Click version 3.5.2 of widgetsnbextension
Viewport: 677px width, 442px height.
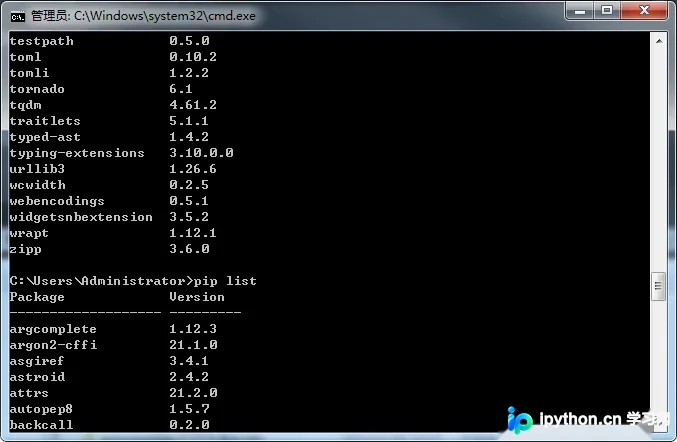coord(189,217)
